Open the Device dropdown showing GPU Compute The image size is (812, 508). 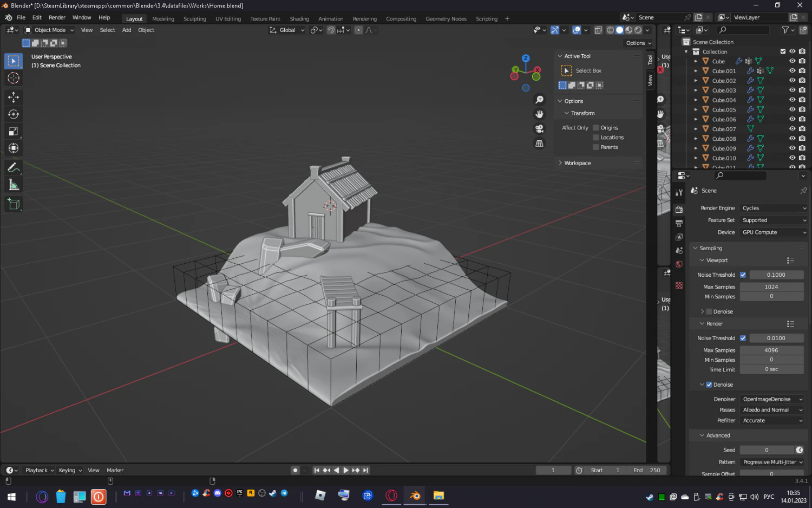[773, 232]
